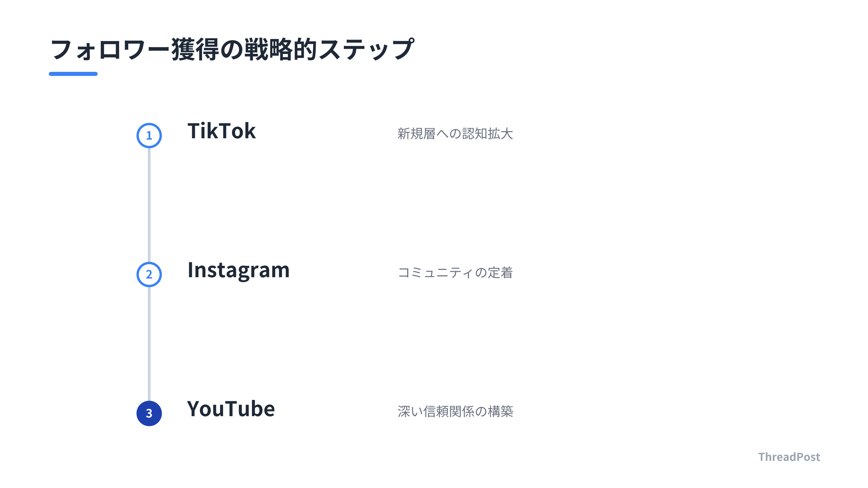Click the description 新規層への認知拡大
868x488 pixels.
click(455, 134)
